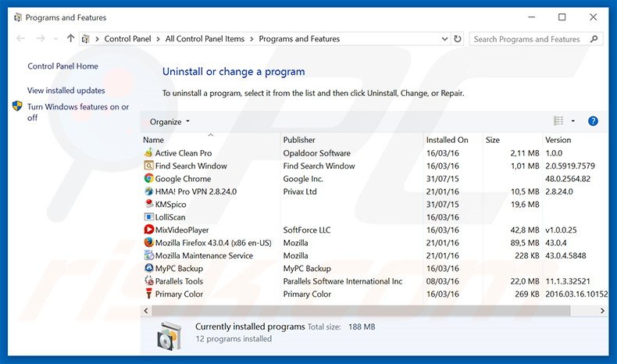
Task: Click the Active Clean Pro program icon
Action: pyautogui.click(x=148, y=152)
